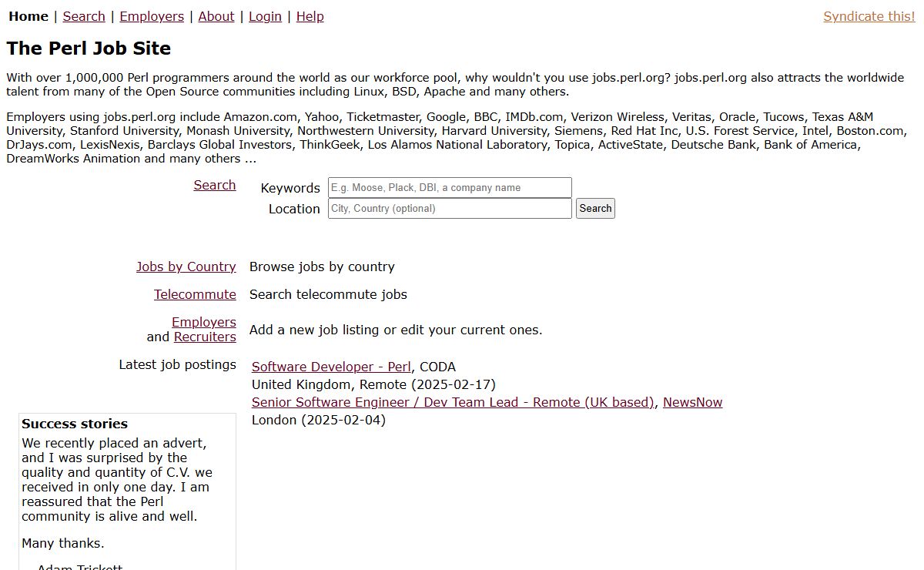Image resolution: width=924 pixels, height=570 pixels.
Task: Click the Keywords label
Action: pyautogui.click(x=290, y=188)
